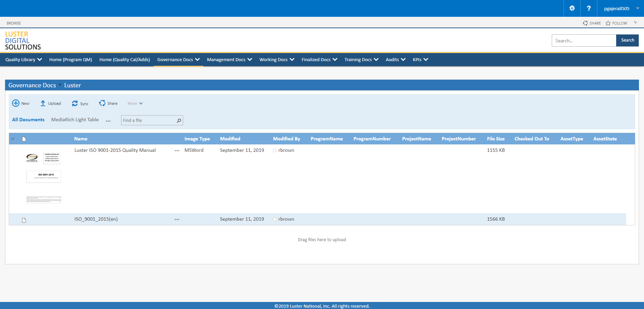Image resolution: width=644 pixels, height=309 pixels.
Task: Share this library from the toolbar
Action: coord(108,103)
